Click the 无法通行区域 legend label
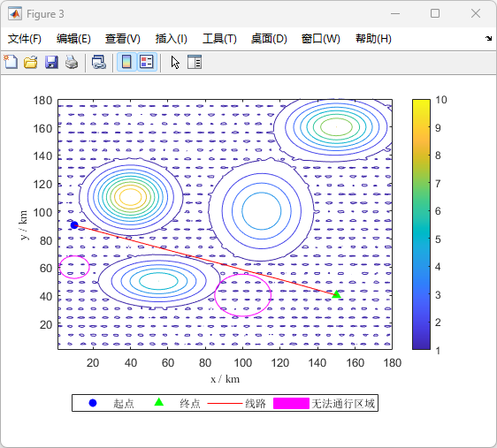Image resolution: width=497 pixels, height=448 pixels. 343,403
